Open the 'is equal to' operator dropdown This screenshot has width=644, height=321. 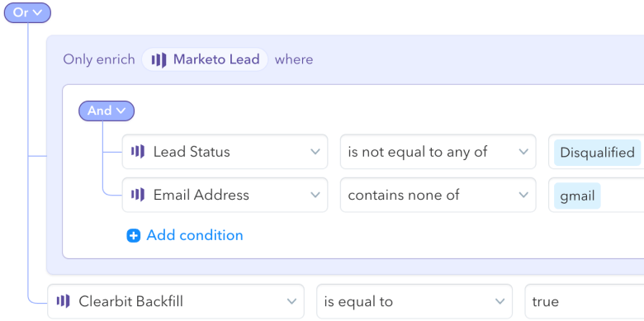coord(414,301)
